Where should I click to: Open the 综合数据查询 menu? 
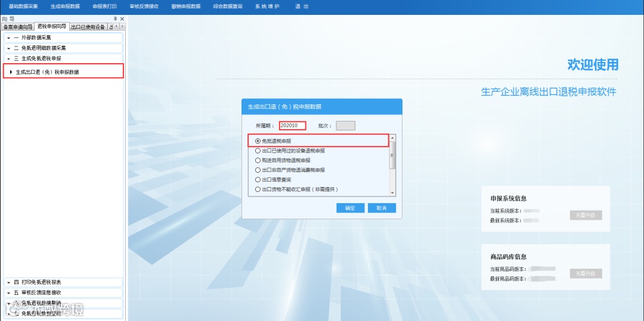228,7
